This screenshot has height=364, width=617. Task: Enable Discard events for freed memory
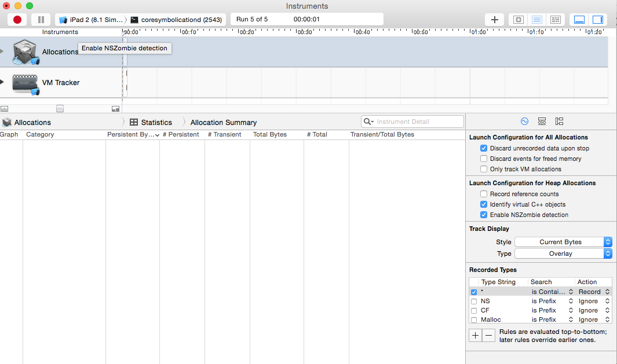[x=484, y=159]
